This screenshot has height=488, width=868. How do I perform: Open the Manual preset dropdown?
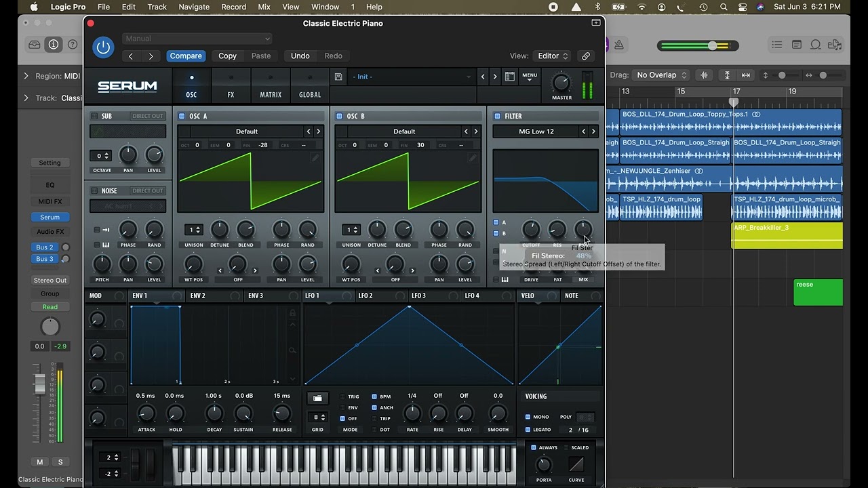coord(197,39)
